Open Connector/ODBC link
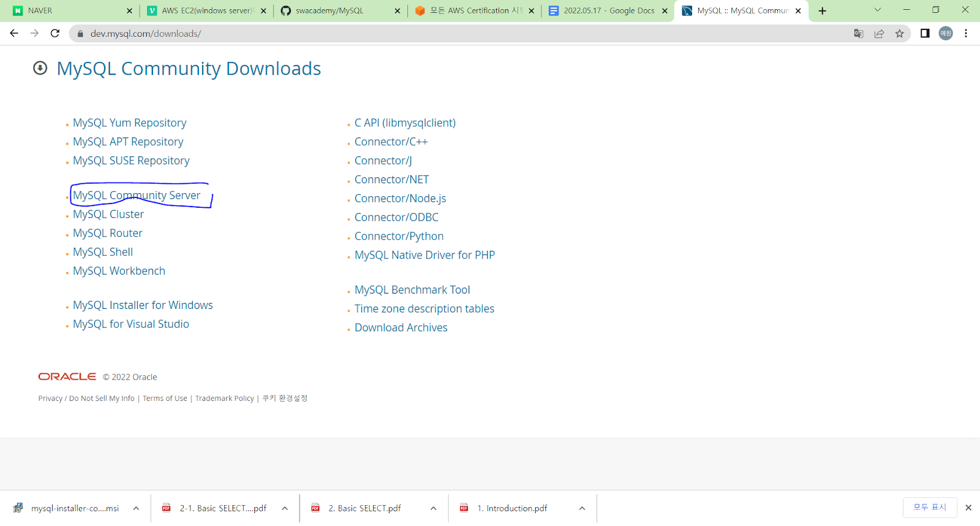Image resolution: width=980 pixels, height=526 pixels. click(x=396, y=218)
